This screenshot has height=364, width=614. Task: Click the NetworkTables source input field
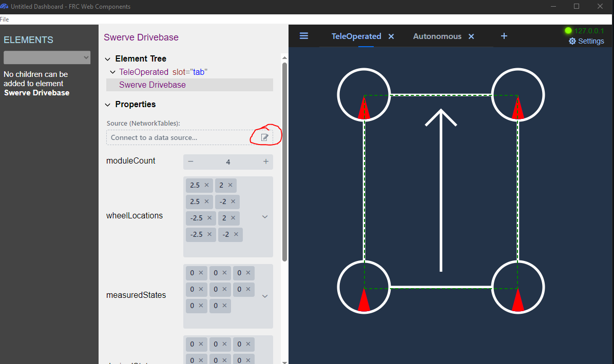point(177,137)
